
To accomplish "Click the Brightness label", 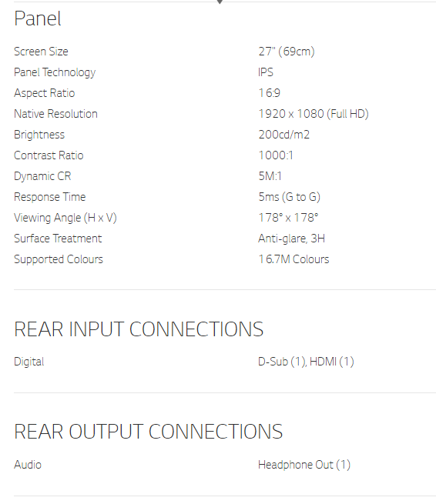I will pyautogui.click(x=39, y=135).
